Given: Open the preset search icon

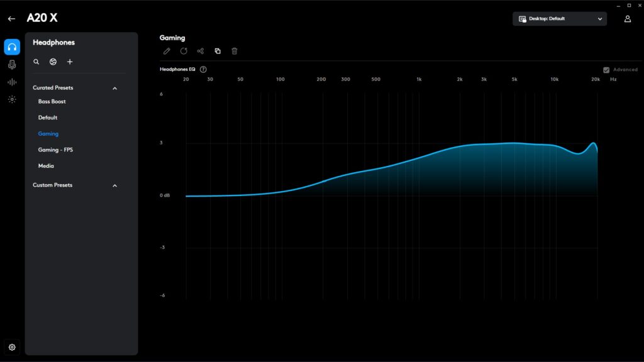Looking at the screenshot, I should [36, 62].
